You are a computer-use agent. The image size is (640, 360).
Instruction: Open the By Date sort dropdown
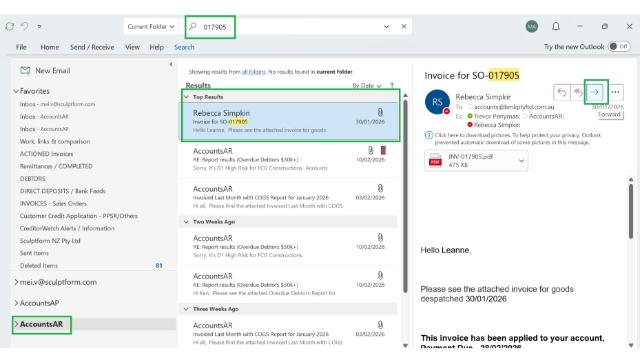coord(367,86)
